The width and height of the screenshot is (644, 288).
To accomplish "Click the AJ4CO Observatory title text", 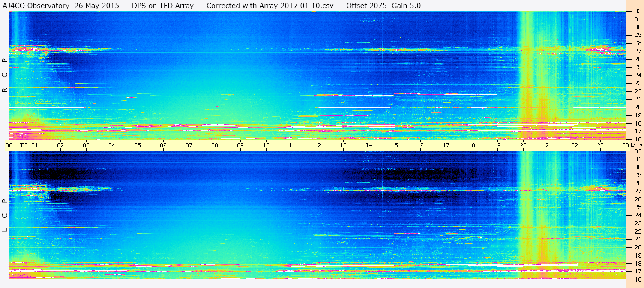I will [x=37, y=6].
